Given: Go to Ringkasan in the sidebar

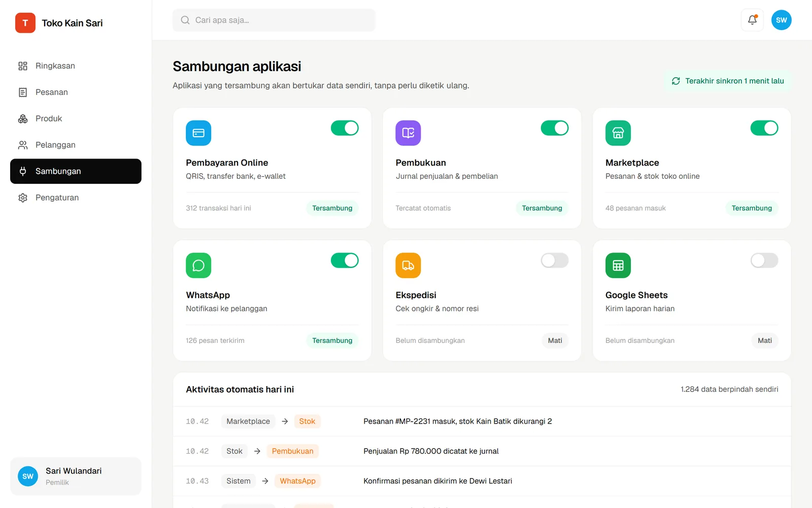Looking at the screenshot, I should (x=76, y=66).
